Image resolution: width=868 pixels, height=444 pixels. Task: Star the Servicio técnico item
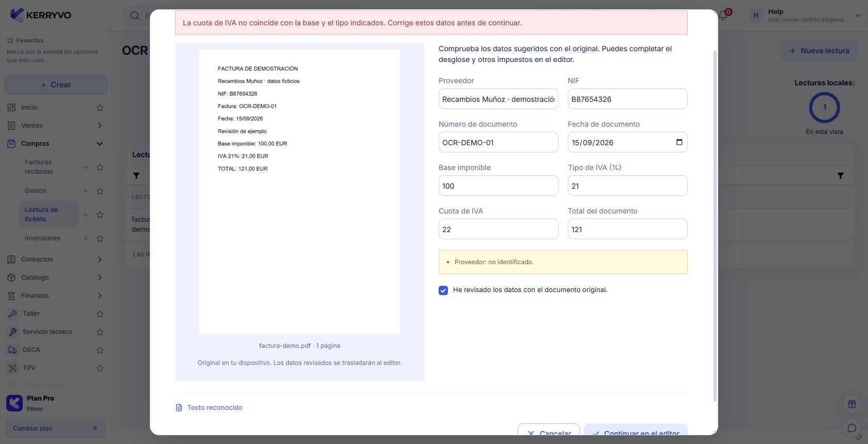(100, 332)
